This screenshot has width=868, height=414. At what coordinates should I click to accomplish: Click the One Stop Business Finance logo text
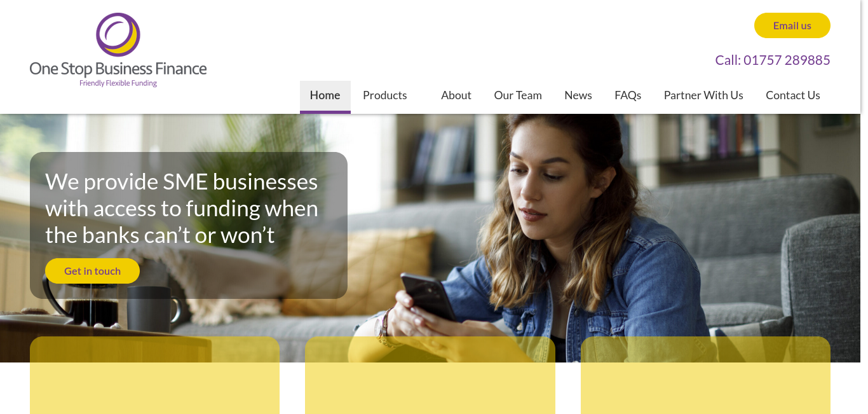118,69
